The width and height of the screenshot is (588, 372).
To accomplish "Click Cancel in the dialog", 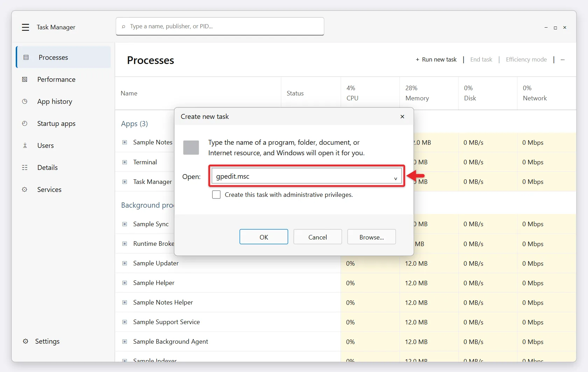I will click(318, 237).
